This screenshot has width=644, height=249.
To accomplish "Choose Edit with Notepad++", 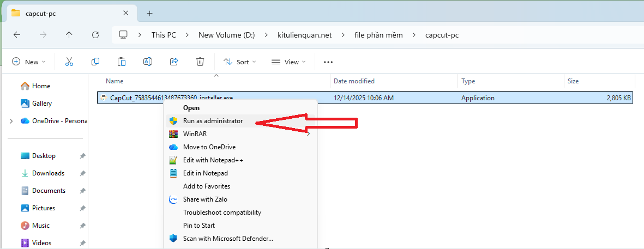I will pos(240,160).
